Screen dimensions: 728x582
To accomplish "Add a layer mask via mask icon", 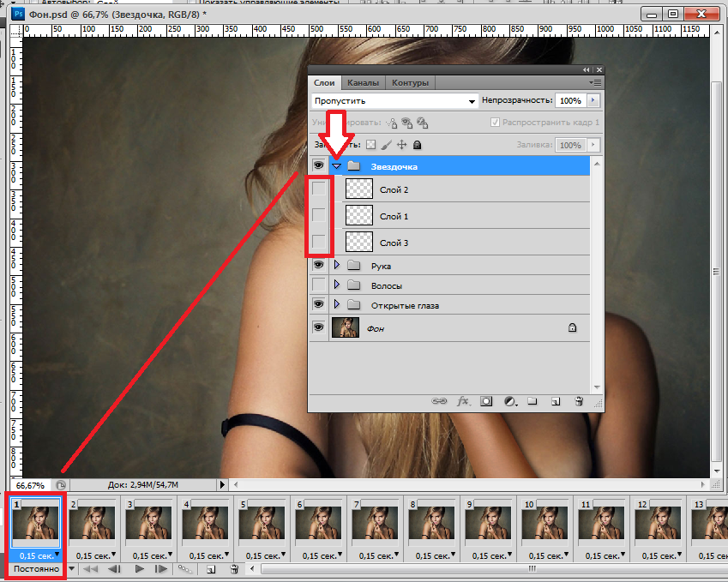I will pyautogui.click(x=486, y=401).
